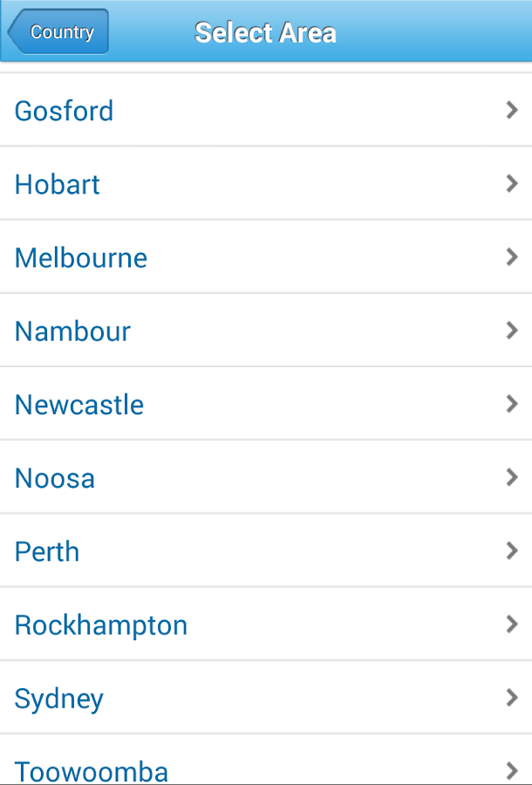
Task: Click the chevron arrow beside Gosford
Action: tap(512, 110)
